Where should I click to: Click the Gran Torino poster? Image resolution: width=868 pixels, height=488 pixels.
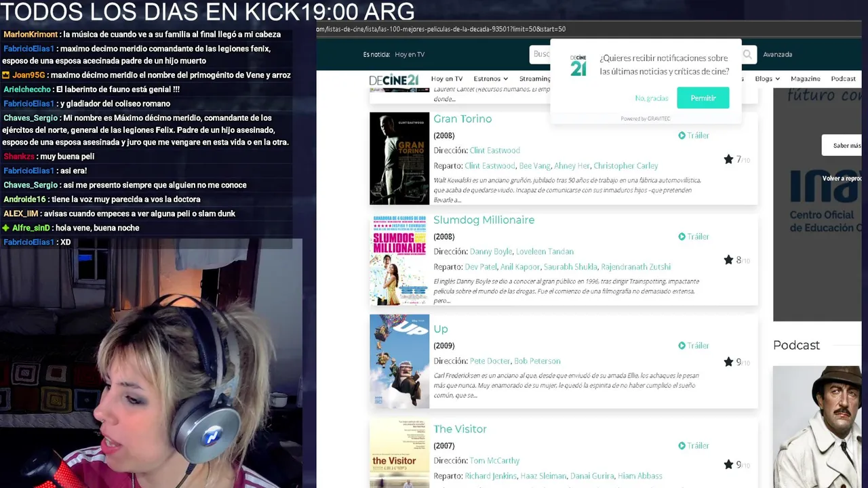(399, 159)
